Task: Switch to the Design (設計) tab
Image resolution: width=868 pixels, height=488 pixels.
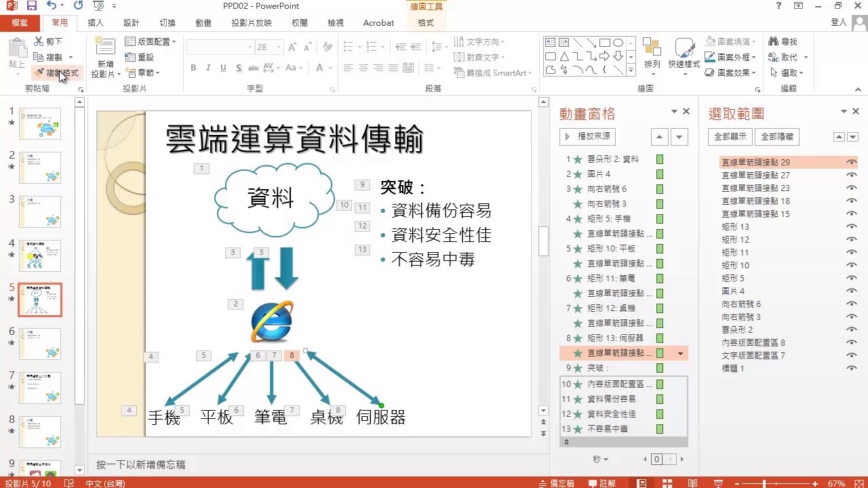Action: pos(132,22)
